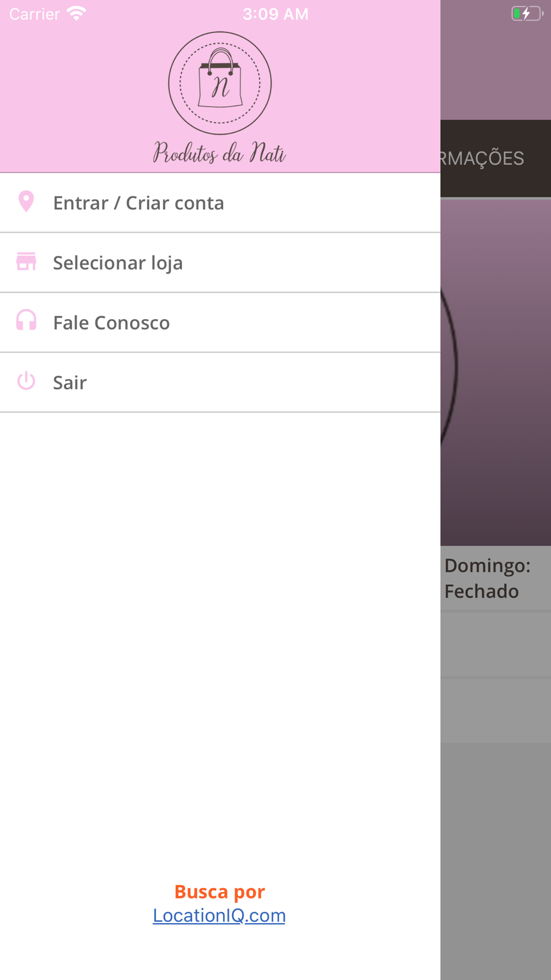Dismiss drawer by tapping dimmed store image
This screenshot has width=551, height=980.
click(x=495, y=372)
